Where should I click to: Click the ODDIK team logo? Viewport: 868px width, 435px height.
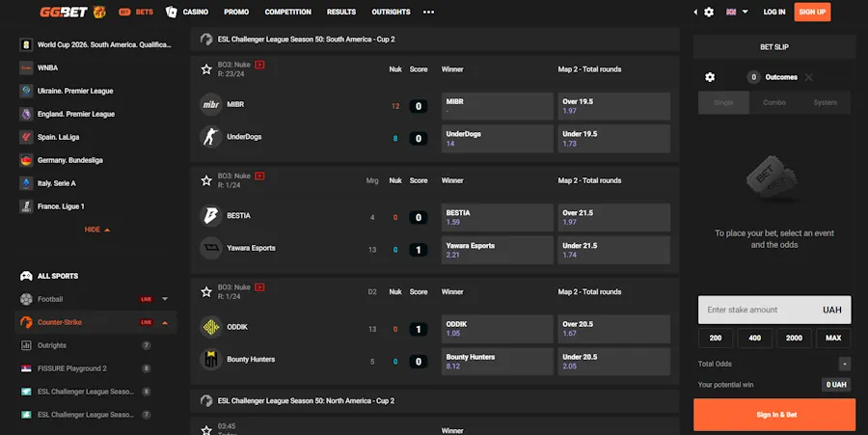pyautogui.click(x=211, y=327)
